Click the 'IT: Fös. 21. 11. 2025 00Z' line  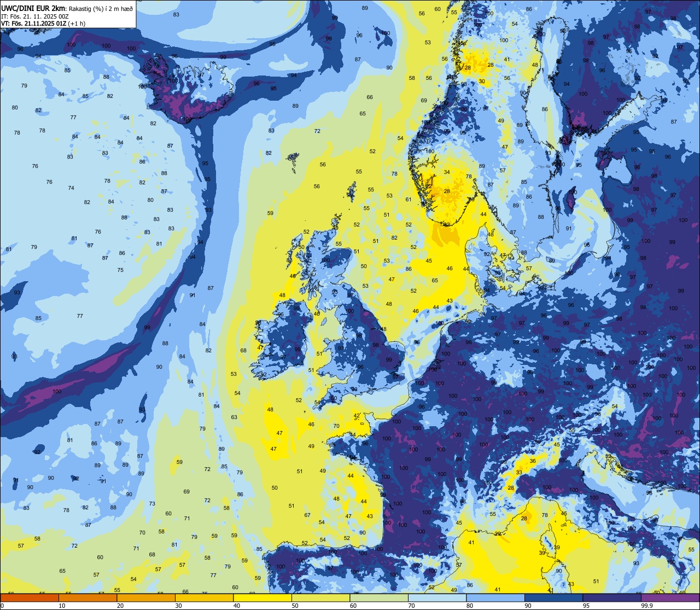point(34,16)
